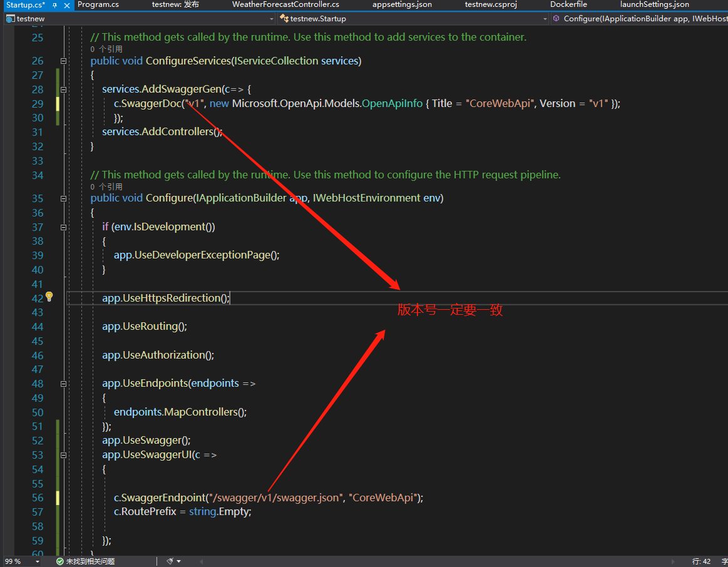The width and height of the screenshot is (728, 567).
Task: Click the 0 个引用 CodeLens link above ConfigureServices
Action: [x=108, y=48]
